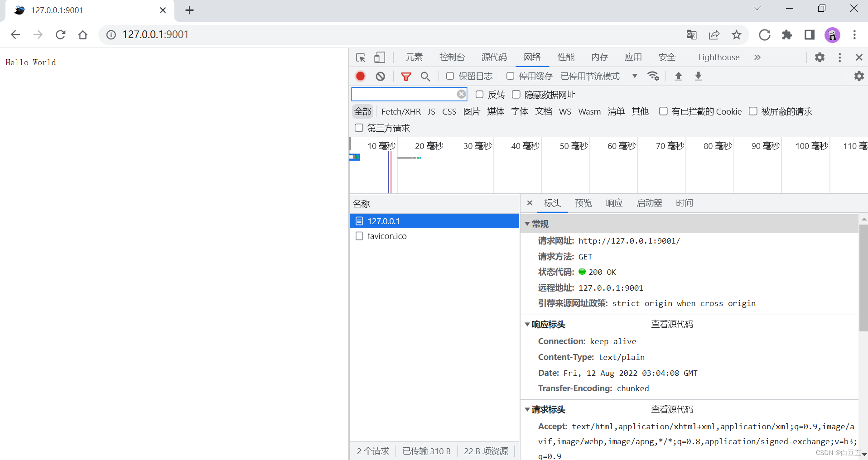Export HAR file download arrow icon

pos(698,76)
